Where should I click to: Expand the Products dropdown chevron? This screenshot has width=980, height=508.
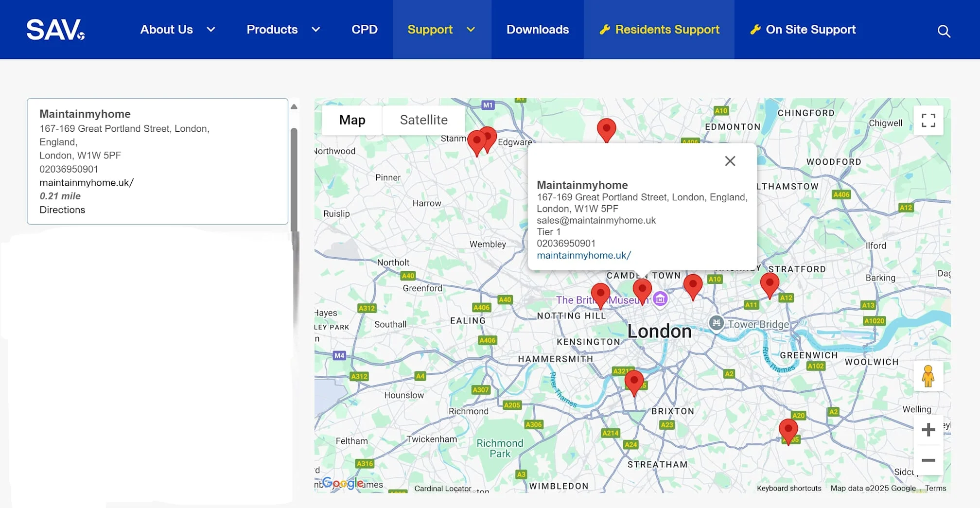(x=316, y=30)
